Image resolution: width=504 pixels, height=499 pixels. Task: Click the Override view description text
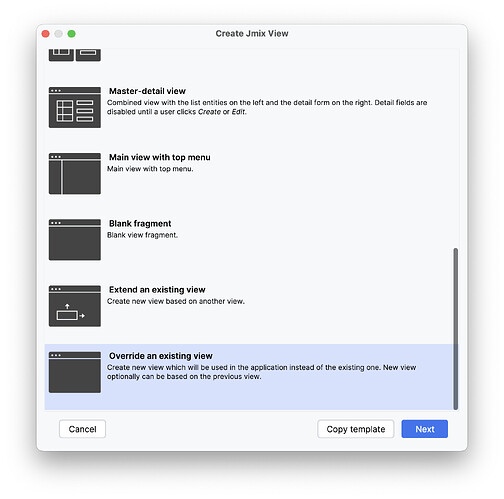tap(261, 372)
